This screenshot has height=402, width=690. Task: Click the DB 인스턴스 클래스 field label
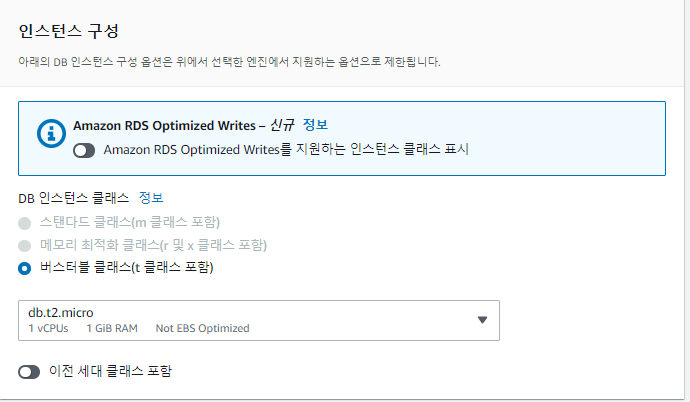(x=73, y=198)
